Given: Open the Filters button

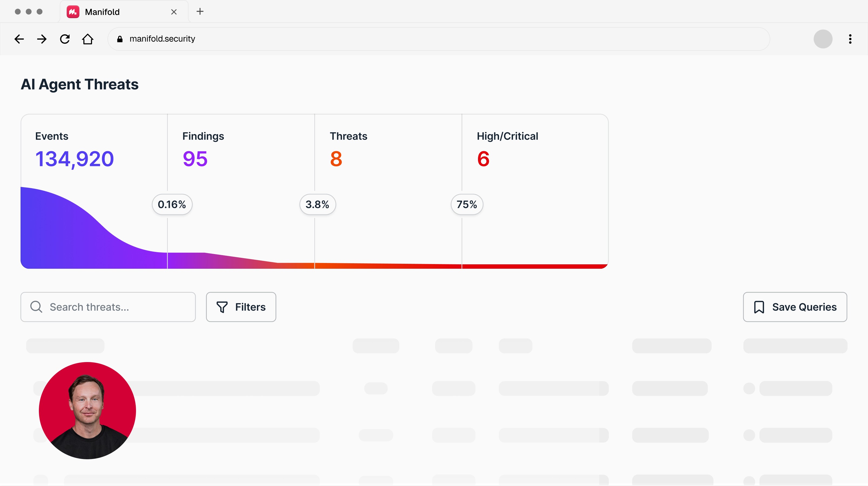Looking at the screenshot, I should pos(241,307).
